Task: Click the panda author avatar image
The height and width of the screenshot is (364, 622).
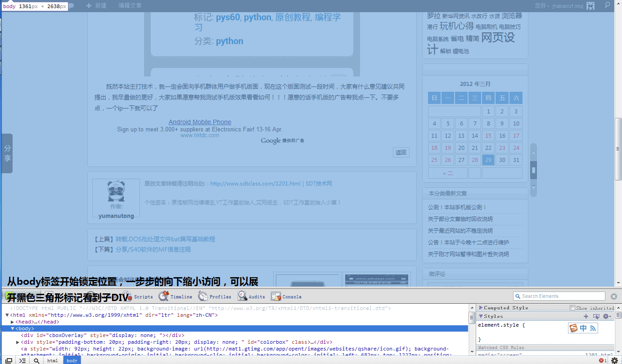Action: [116, 191]
